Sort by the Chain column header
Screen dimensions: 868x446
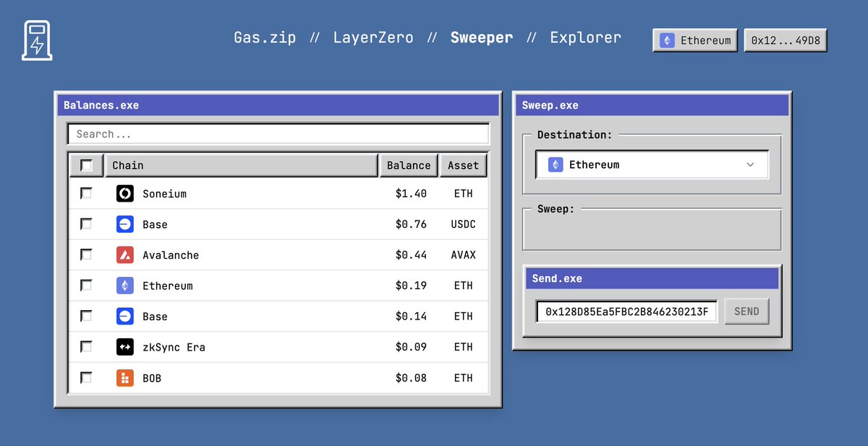tap(242, 166)
